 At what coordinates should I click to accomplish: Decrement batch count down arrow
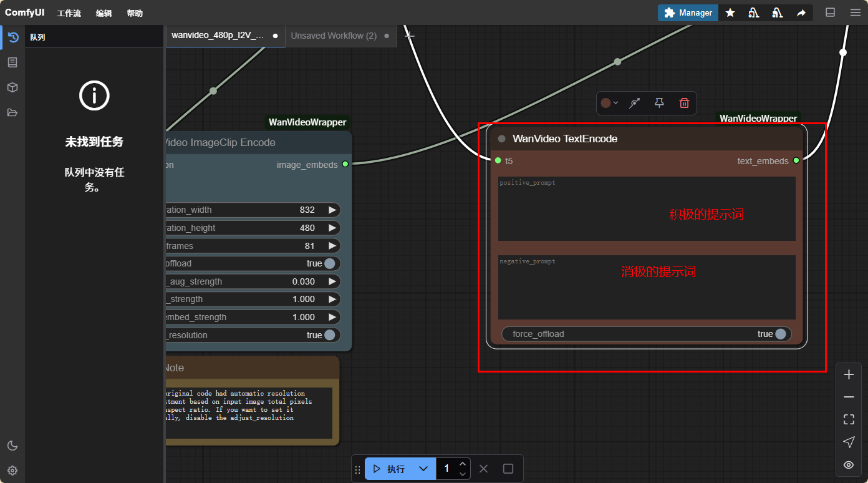click(462, 474)
